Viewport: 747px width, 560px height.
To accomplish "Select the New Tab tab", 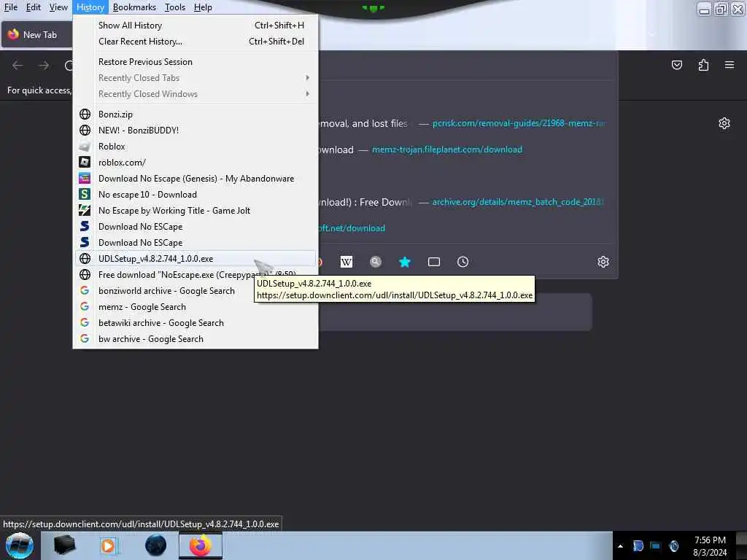I will click(37, 35).
